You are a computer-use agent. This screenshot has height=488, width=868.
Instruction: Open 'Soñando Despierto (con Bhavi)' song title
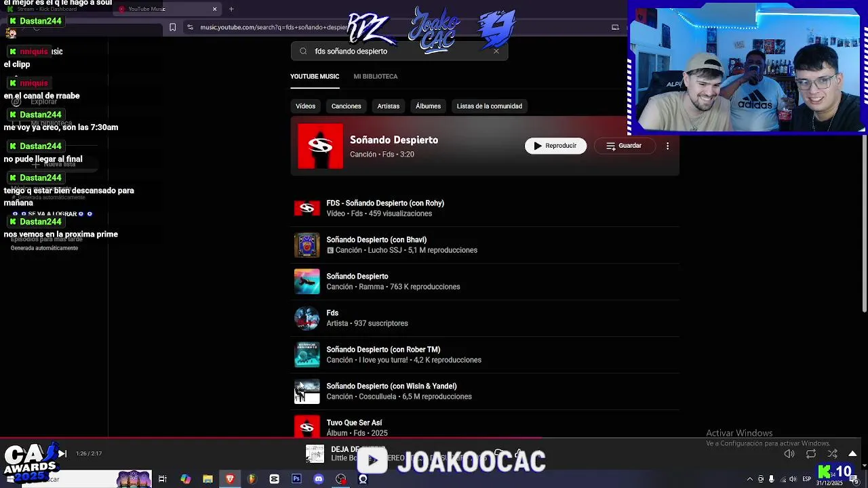376,240
